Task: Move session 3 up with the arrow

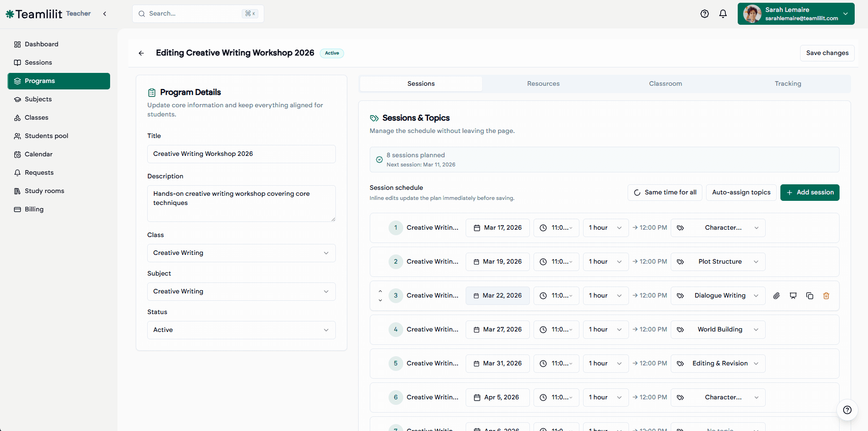Action: pos(380,290)
